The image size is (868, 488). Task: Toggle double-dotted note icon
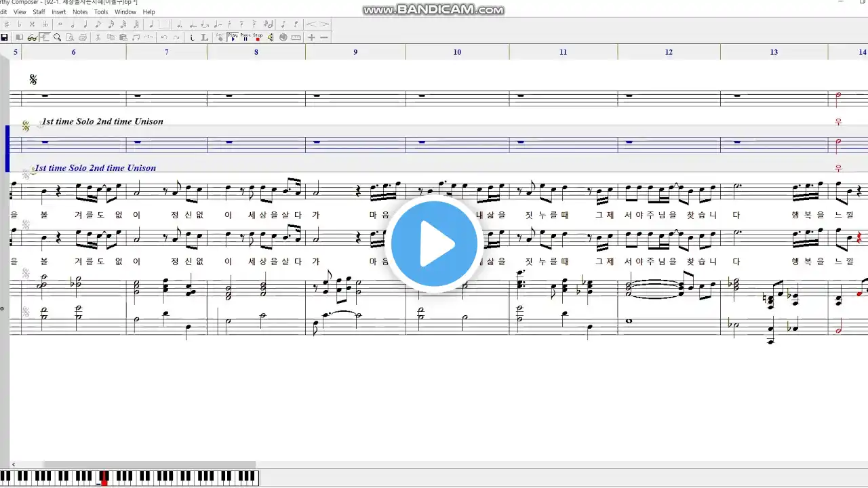click(193, 24)
